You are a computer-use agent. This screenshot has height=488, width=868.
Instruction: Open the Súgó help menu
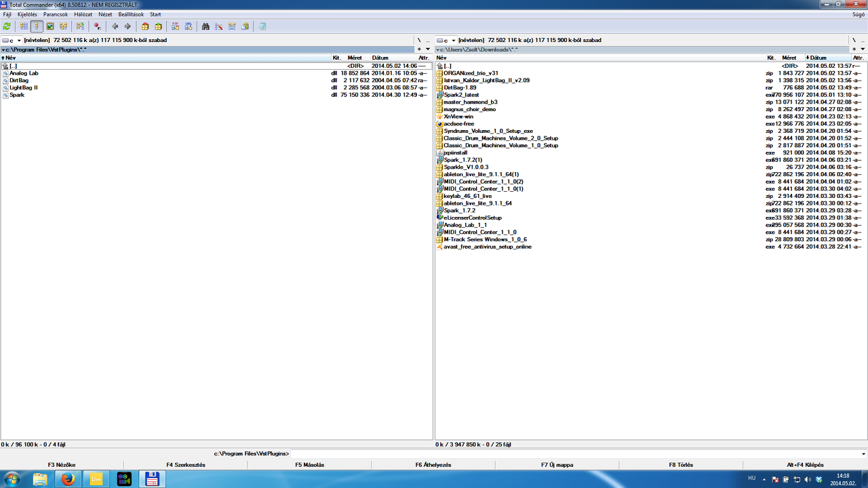click(858, 14)
